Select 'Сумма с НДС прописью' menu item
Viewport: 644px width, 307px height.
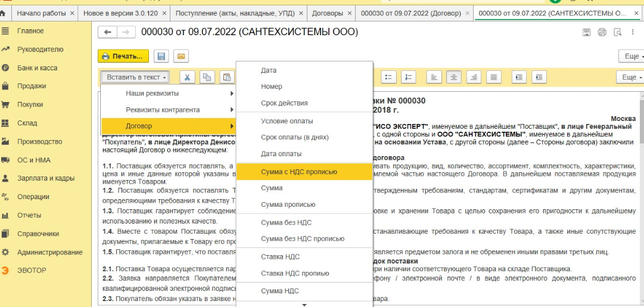coord(299,172)
